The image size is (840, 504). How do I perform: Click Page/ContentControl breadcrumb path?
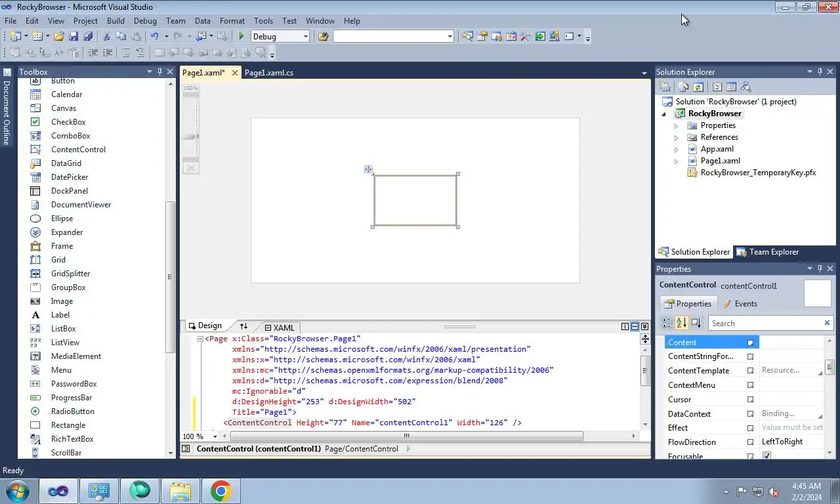361,449
